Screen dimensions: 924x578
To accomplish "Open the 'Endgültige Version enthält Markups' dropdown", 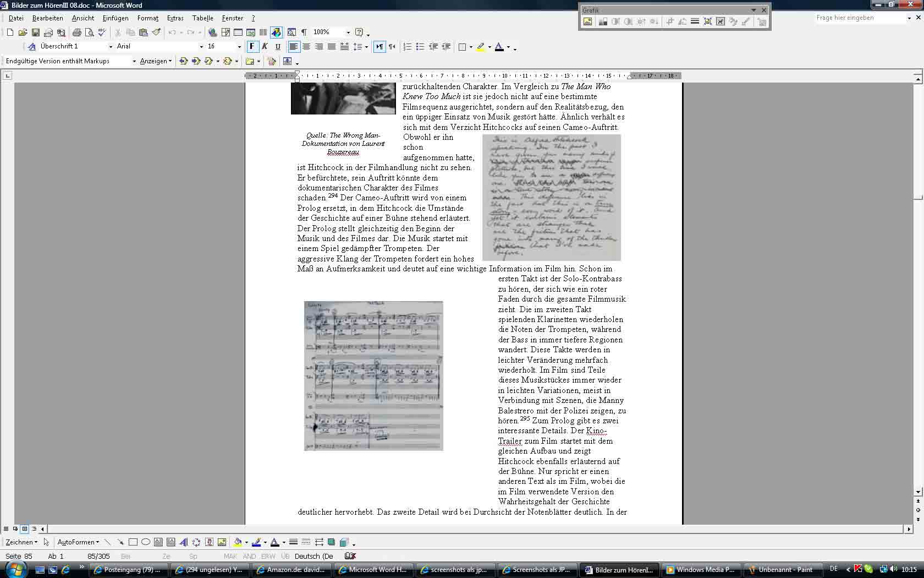I will pos(134,61).
